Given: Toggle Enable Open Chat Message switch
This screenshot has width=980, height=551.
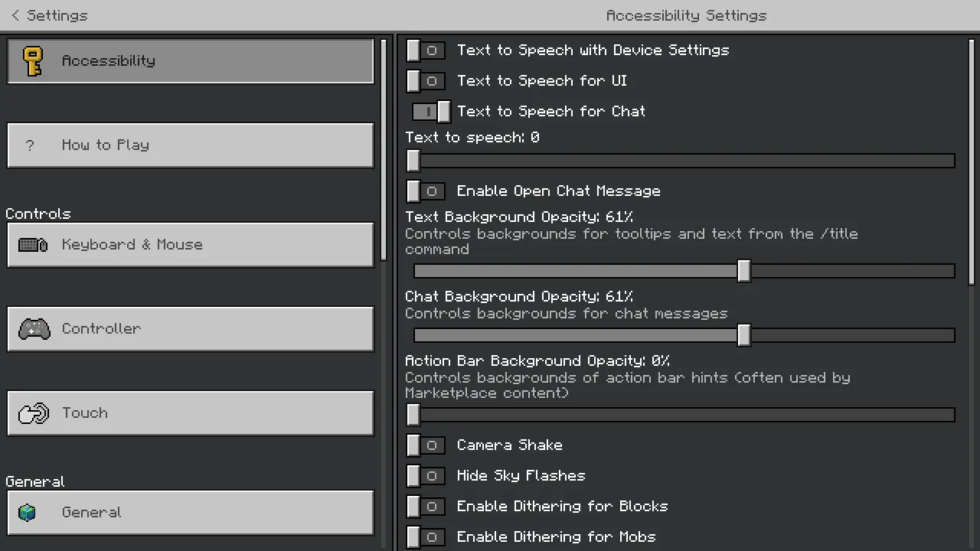Looking at the screenshot, I should point(426,191).
